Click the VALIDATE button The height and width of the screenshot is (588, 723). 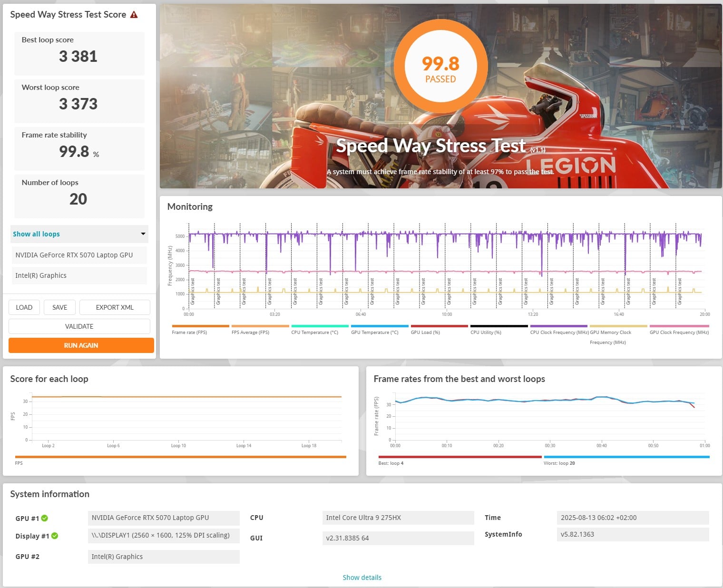coord(79,326)
